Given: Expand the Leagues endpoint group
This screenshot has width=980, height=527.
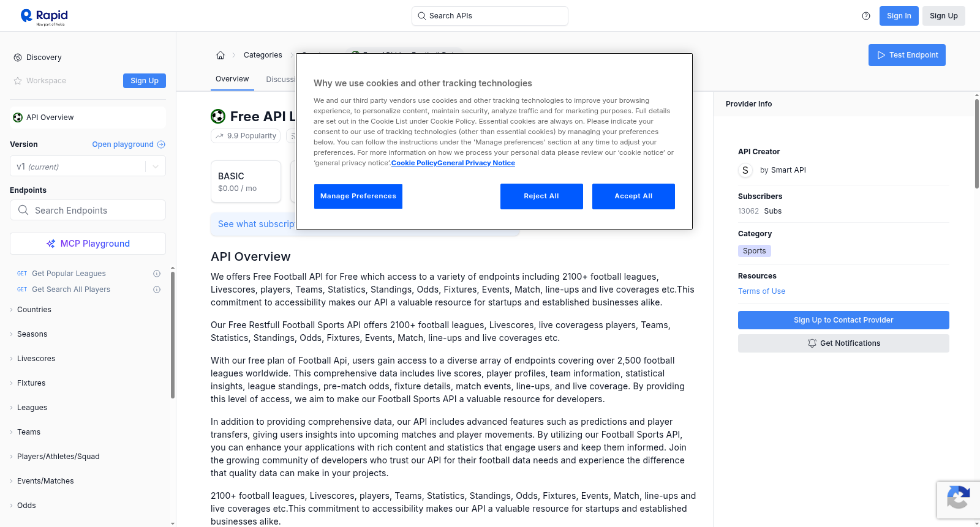Looking at the screenshot, I should (32, 408).
